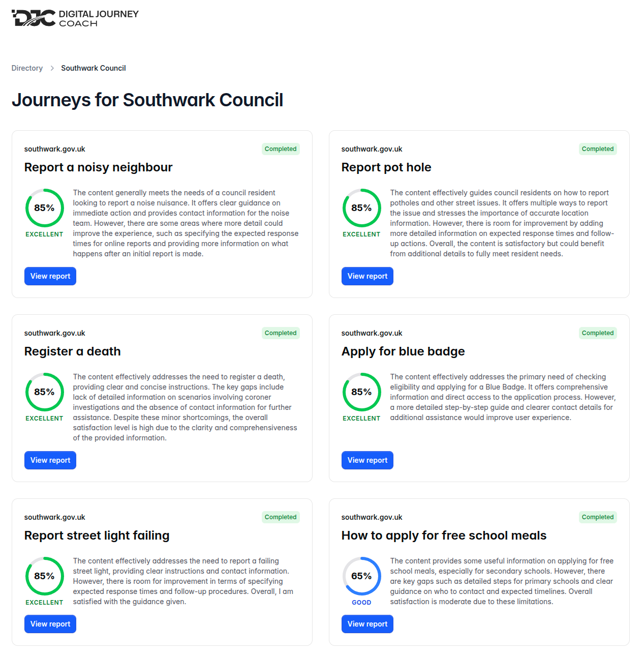The width and height of the screenshot is (644, 655).
Task: Click Register a death score ring
Action: point(45,392)
